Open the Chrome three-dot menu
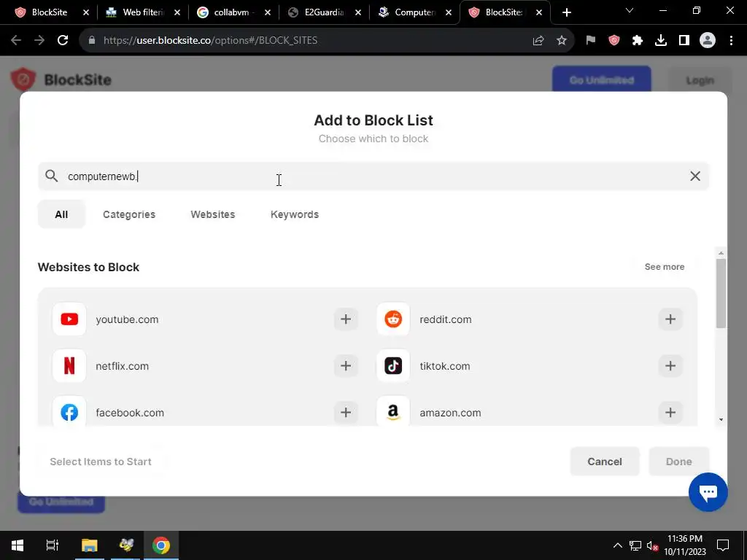747x560 pixels. pos(731,41)
